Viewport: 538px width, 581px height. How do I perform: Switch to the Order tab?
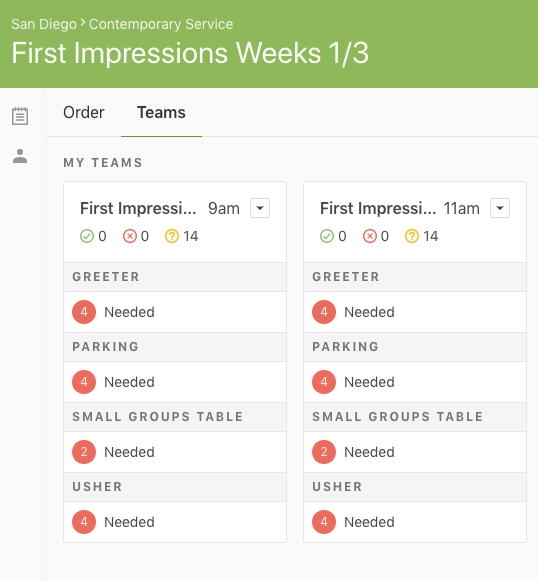tap(84, 112)
